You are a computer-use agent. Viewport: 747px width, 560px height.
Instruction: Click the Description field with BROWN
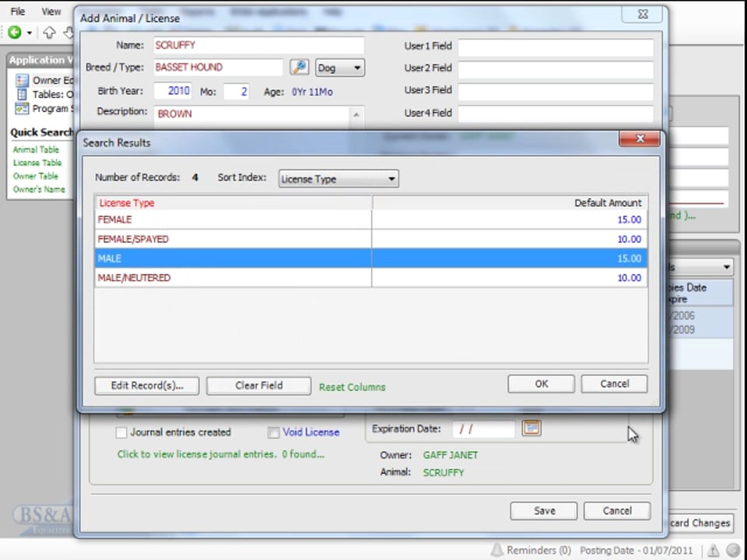[252, 117]
